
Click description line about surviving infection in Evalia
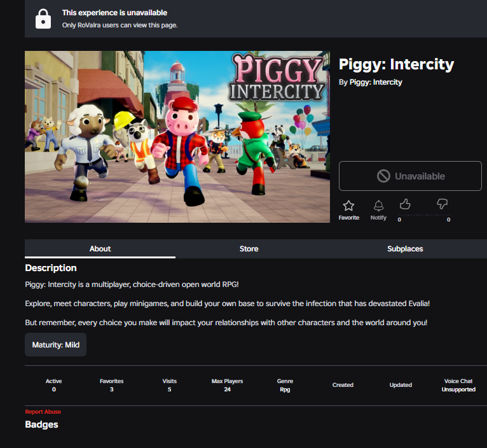(x=228, y=304)
